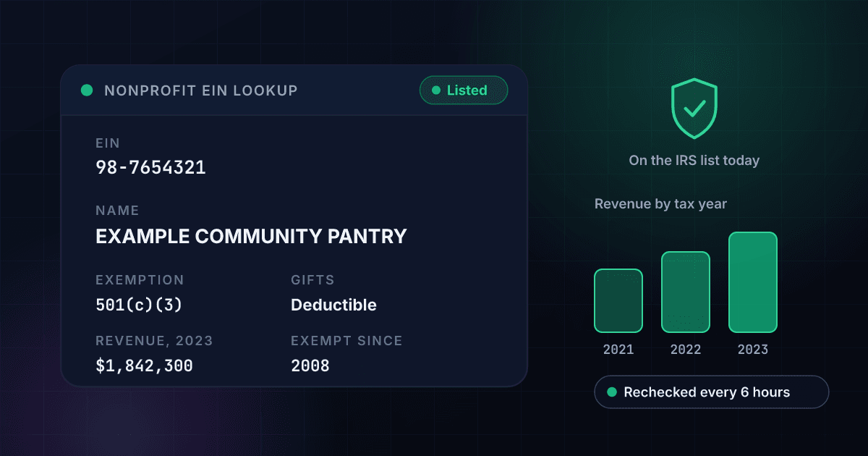Click the "On the IRS list today" caption
Image resolution: width=868 pixels, height=456 pixels.
694,160
